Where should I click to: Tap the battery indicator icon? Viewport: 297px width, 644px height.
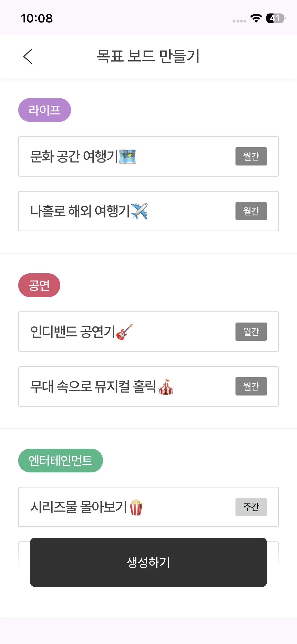pos(276,18)
